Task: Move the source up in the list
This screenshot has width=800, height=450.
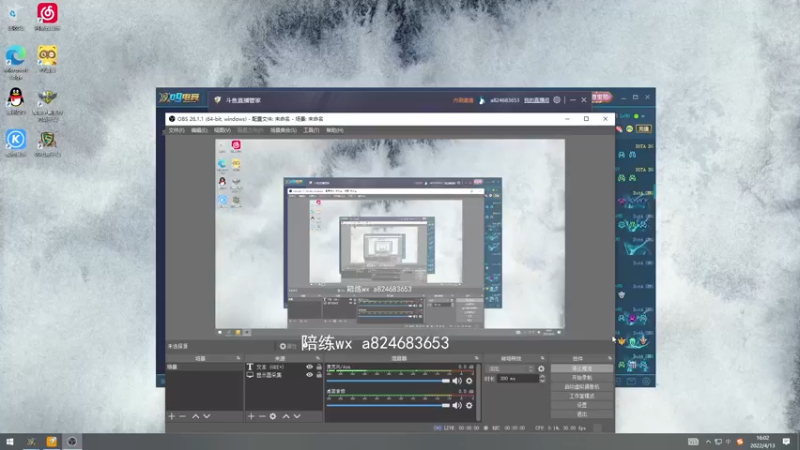Action: coord(286,416)
